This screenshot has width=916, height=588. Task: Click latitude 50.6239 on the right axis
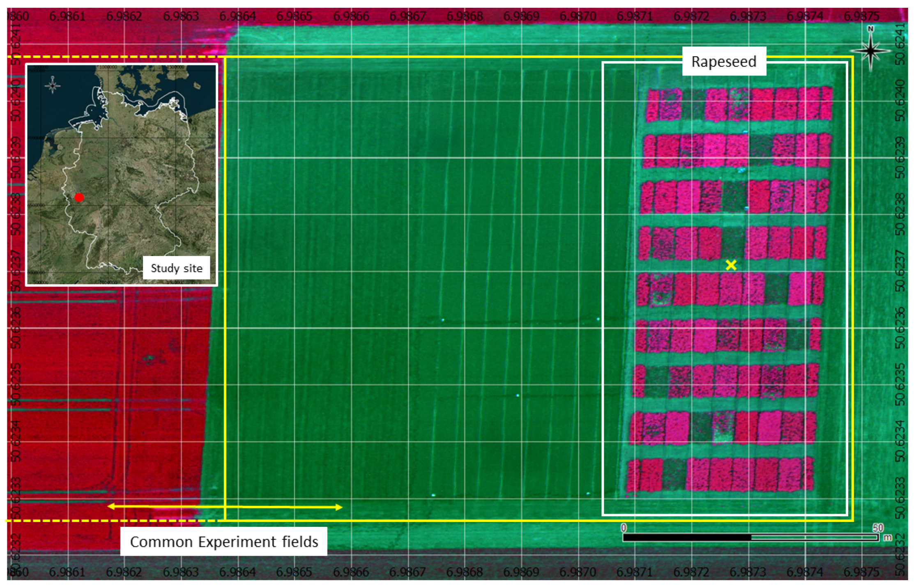(x=900, y=158)
